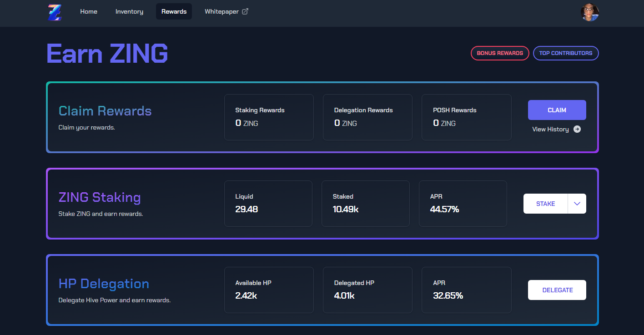
Task: Open TOP CONTRIBUTORS
Action: [x=566, y=53]
